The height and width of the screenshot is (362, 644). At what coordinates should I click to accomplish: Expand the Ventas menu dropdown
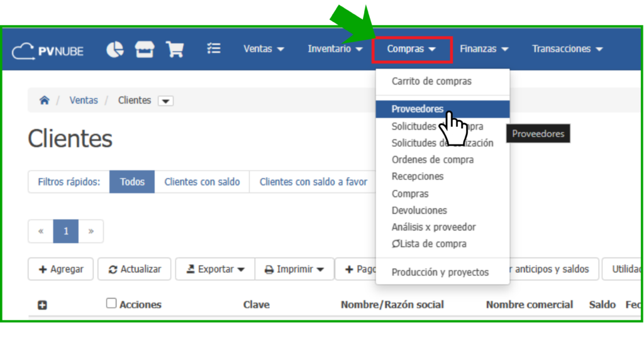(264, 49)
